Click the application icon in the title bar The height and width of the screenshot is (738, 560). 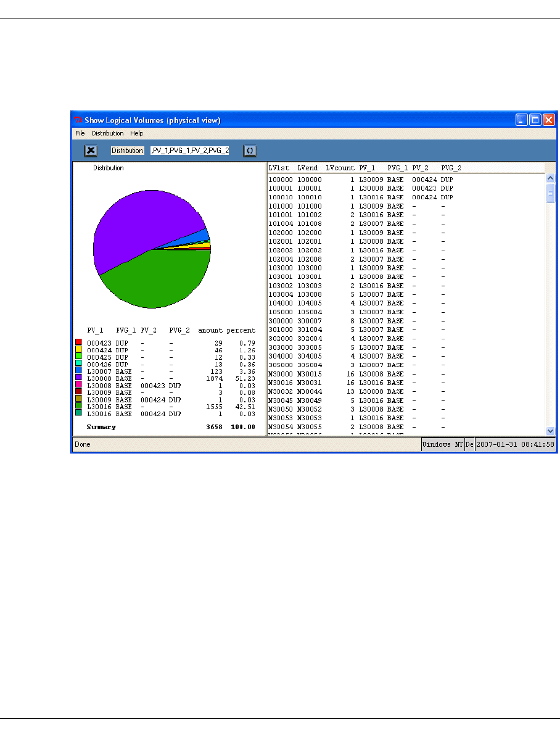78,120
